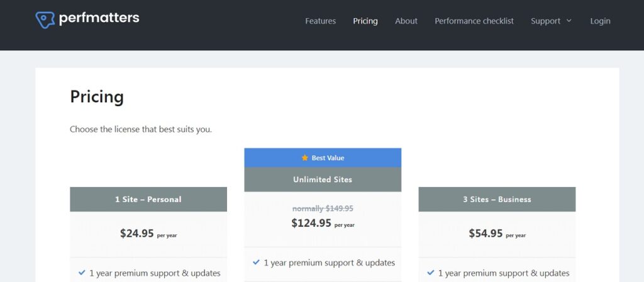Click the Best Value banner text
Screen dimensions: 644x282
[328, 158]
